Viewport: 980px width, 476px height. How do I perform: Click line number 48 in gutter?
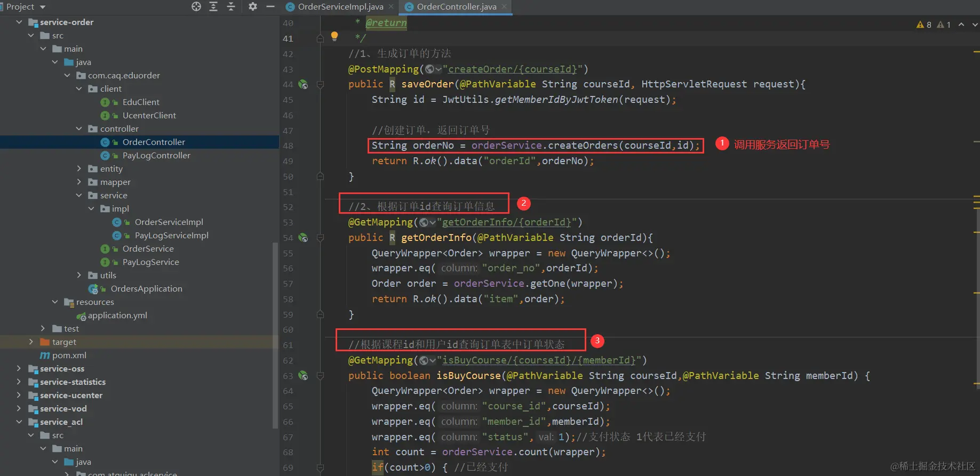[288, 146]
